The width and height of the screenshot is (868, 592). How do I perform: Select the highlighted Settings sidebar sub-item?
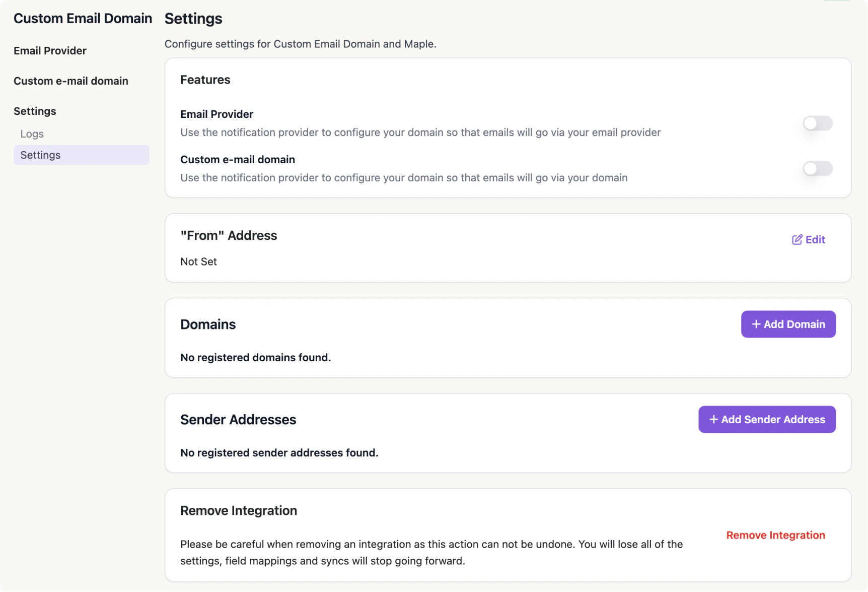click(40, 155)
